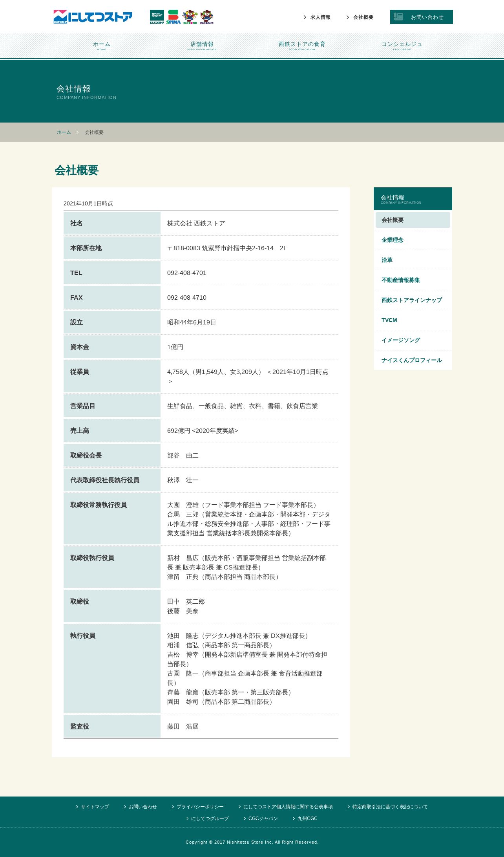Click the 監査役 name 藤田 浩展
504x857 pixels.
click(183, 727)
